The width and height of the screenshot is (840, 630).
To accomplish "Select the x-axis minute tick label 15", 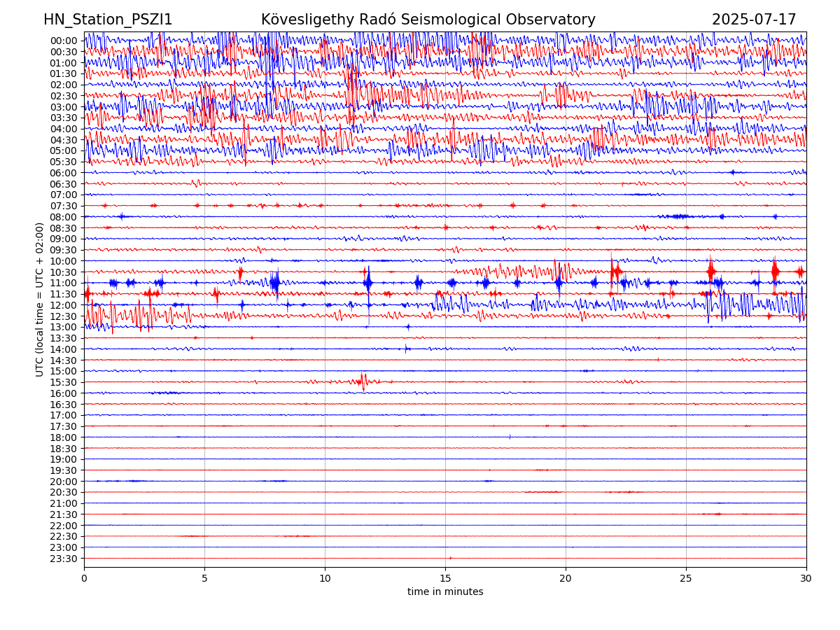I will pyautogui.click(x=445, y=579).
